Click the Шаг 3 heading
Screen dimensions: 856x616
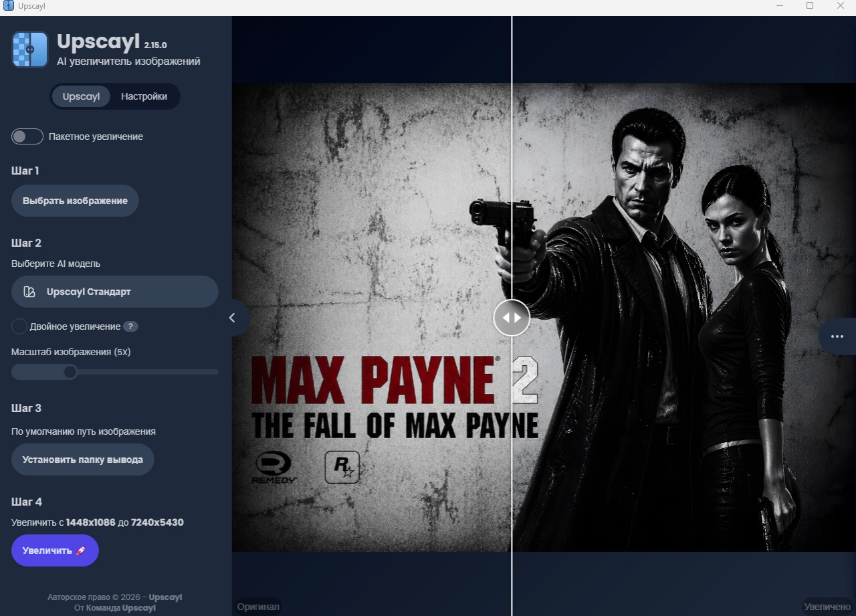click(26, 408)
